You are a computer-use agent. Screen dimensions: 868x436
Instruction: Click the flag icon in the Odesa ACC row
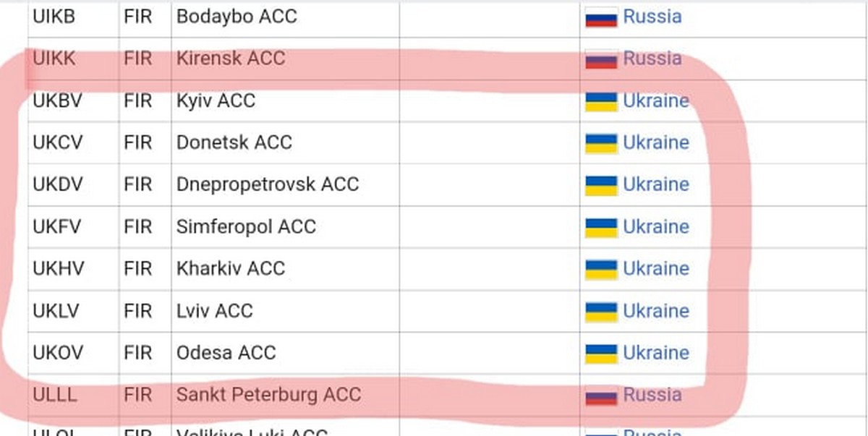[600, 353]
